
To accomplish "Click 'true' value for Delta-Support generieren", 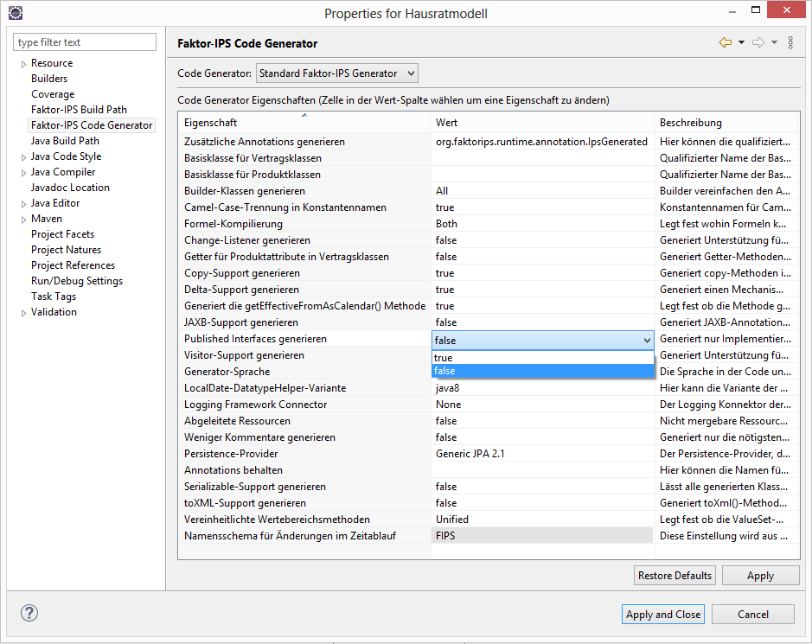I will click(x=444, y=290).
